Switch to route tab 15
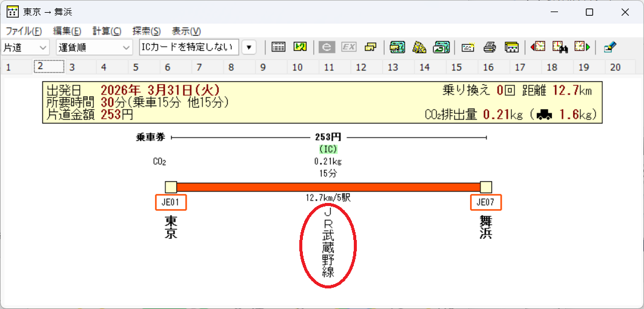Screen dimensions: 644x309 [x=462, y=67]
